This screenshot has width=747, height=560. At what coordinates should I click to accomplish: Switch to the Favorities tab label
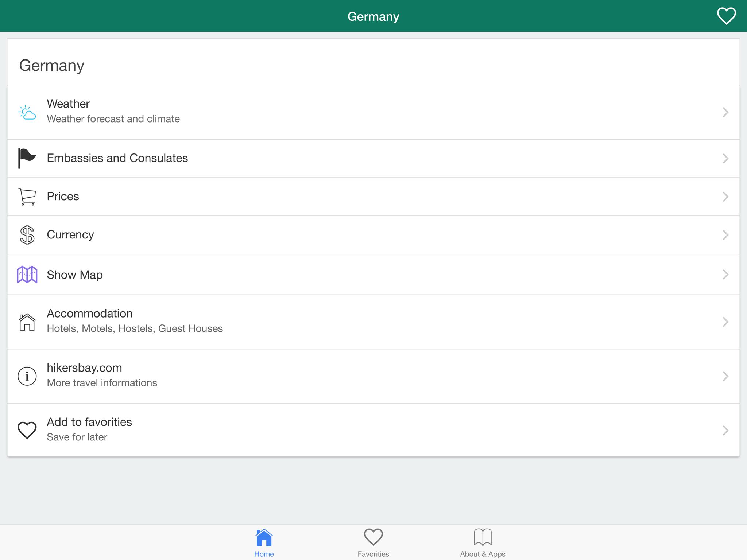(x=373, y=554)
